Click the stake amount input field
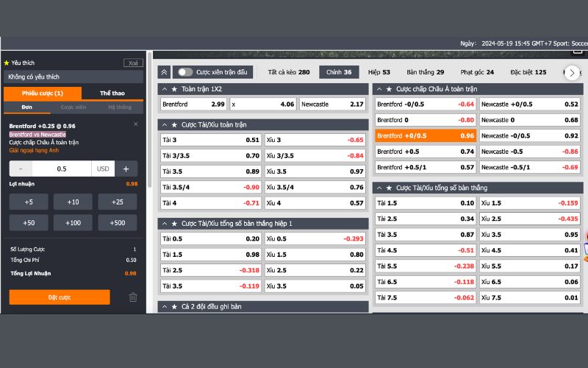The width and height of the screenshot is (588, 368). pyautogui.click(x=62, y=169)
